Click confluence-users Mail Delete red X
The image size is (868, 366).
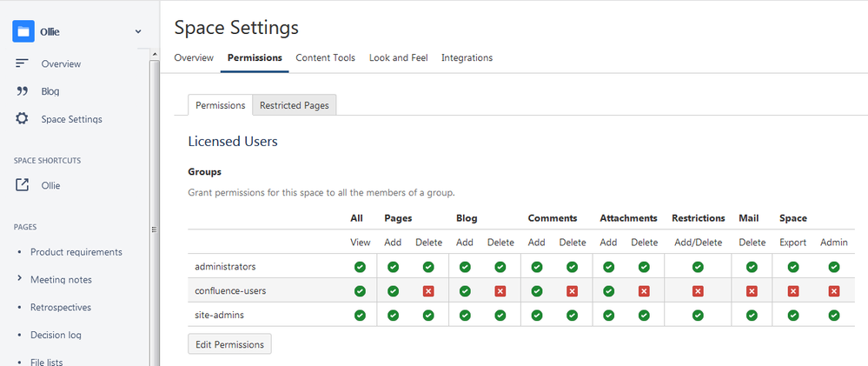coord(752,291)
